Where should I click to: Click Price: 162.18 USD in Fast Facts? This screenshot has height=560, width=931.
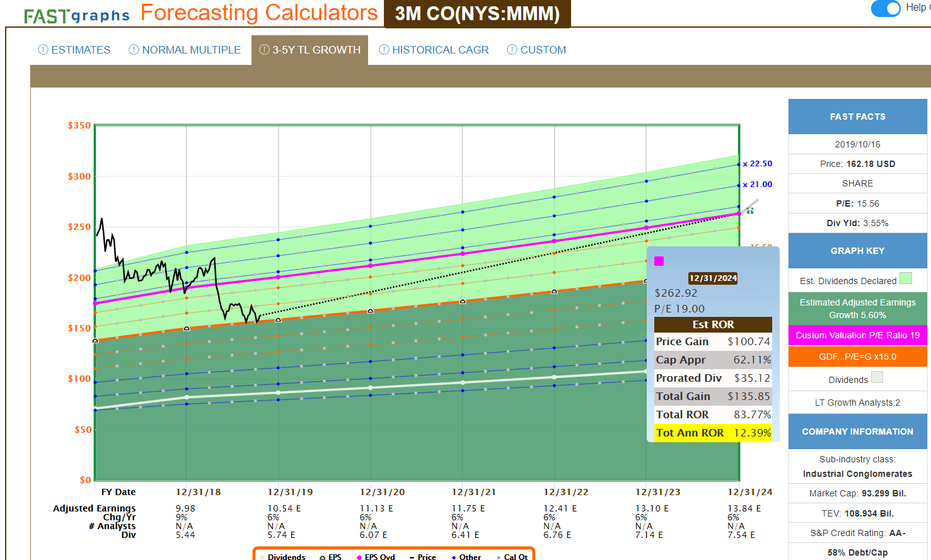coord(857,164)
